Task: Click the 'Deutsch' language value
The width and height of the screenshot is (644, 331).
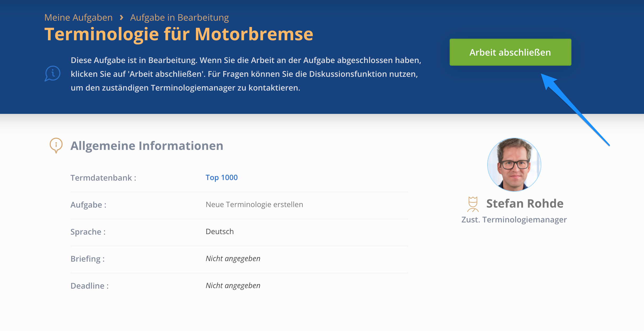Action: (x=220, y=231)
